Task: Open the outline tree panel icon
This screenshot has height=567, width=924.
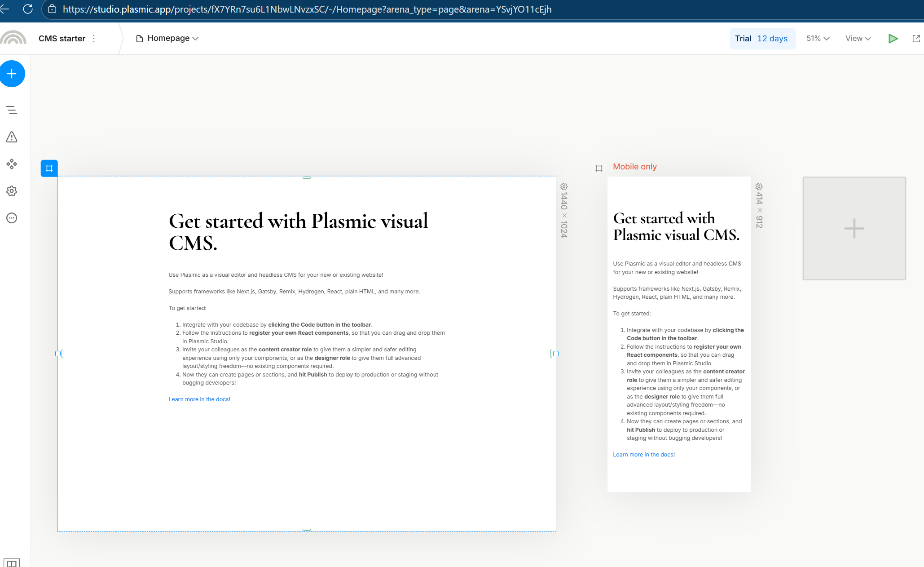Action: click(12, 110)
